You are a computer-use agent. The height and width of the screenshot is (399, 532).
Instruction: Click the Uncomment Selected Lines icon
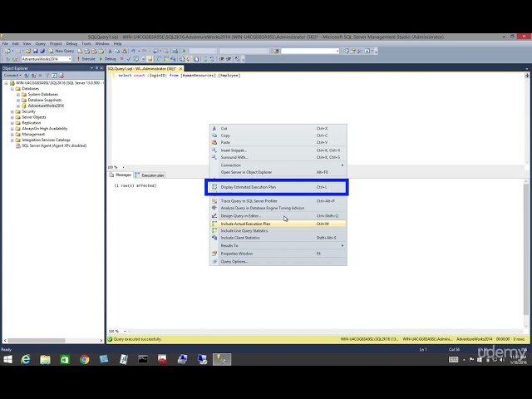(212, 59)
